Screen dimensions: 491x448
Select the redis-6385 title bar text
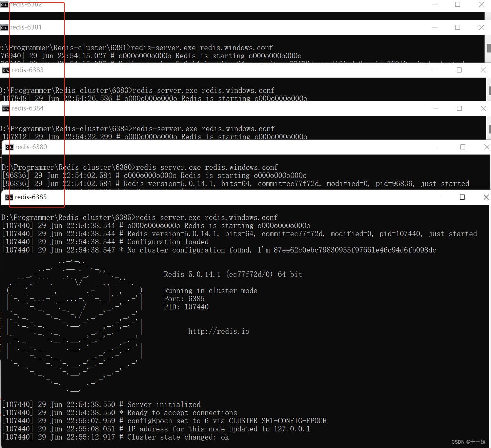(x=31, y=197)
